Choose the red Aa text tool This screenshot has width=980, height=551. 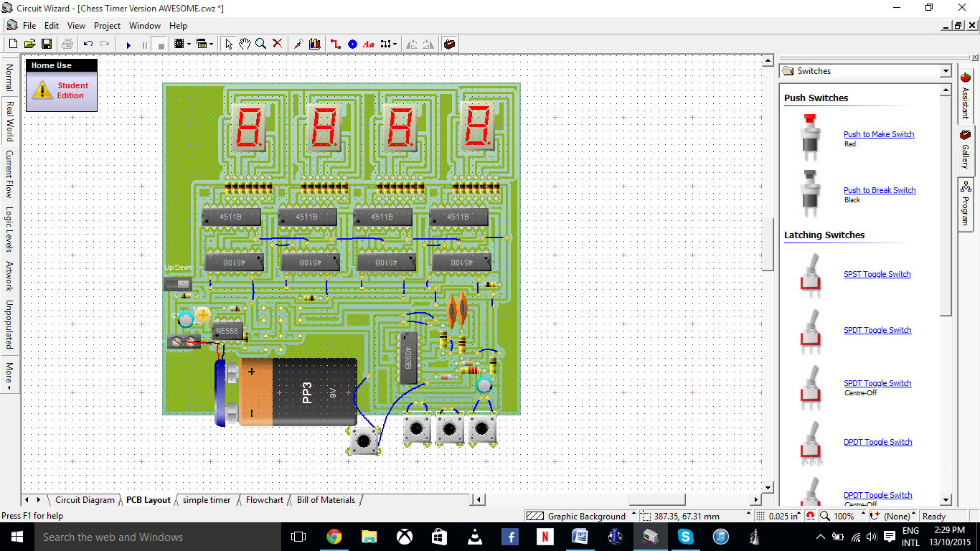pos(369,44)
